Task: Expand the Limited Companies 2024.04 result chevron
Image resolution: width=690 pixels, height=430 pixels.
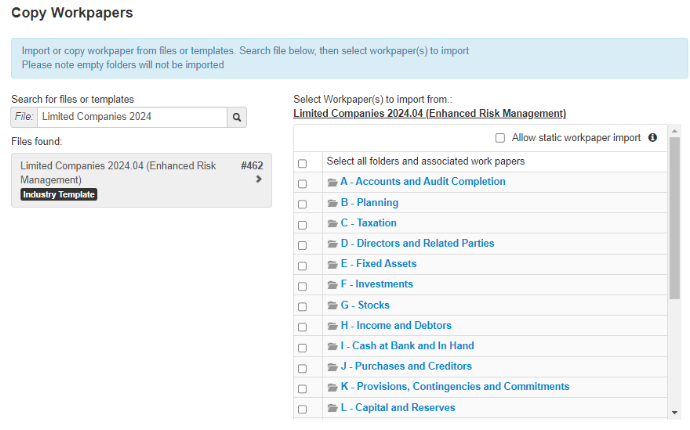Action: 259,179
